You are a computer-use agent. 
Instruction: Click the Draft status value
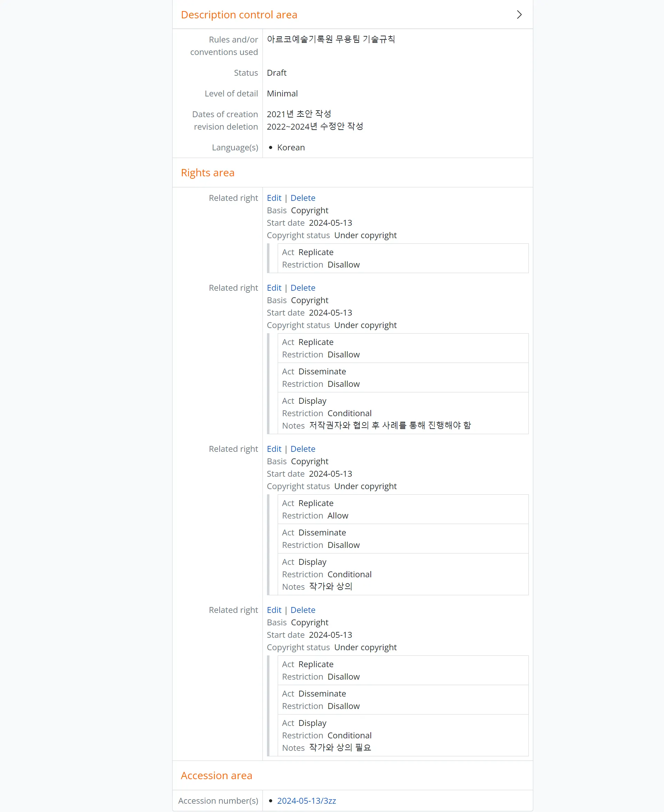coord(277,73)
